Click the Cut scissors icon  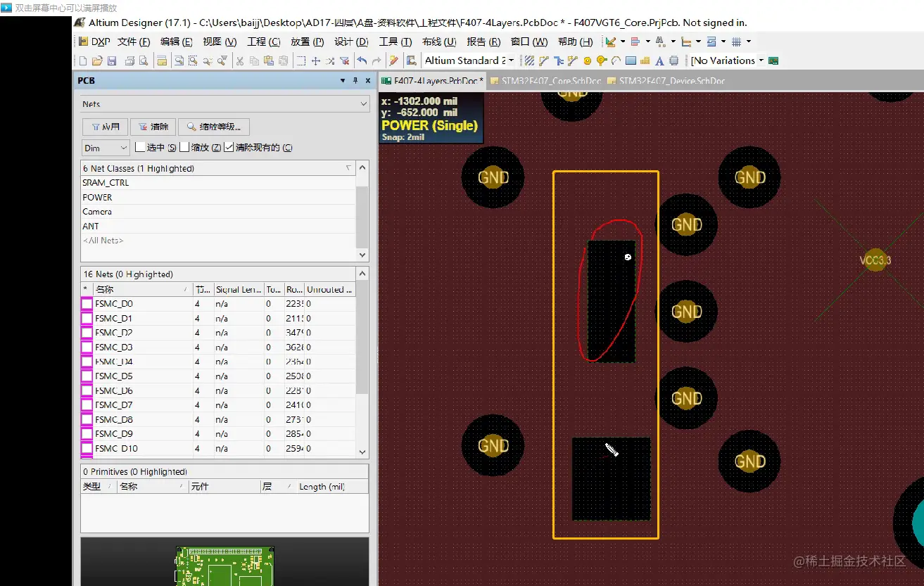point(240,60)
